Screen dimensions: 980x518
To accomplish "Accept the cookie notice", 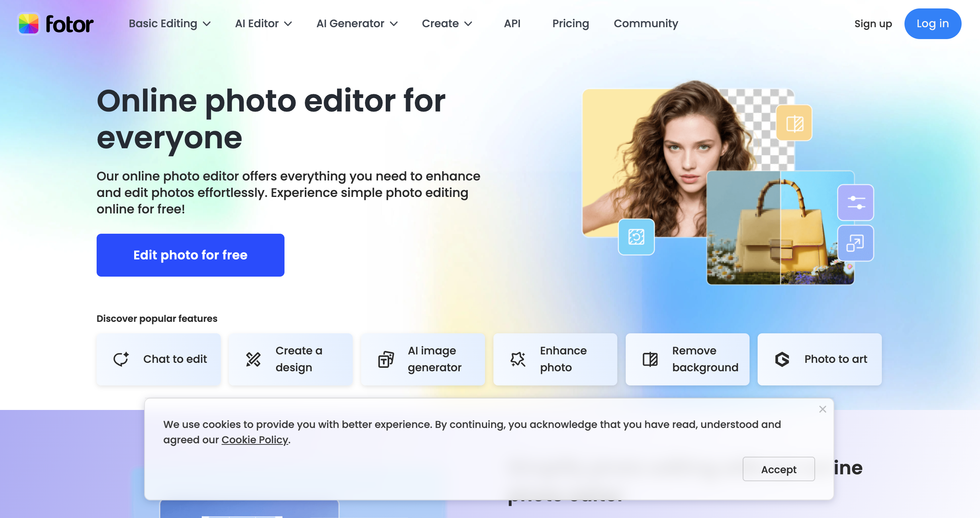I will coord(778,469).
